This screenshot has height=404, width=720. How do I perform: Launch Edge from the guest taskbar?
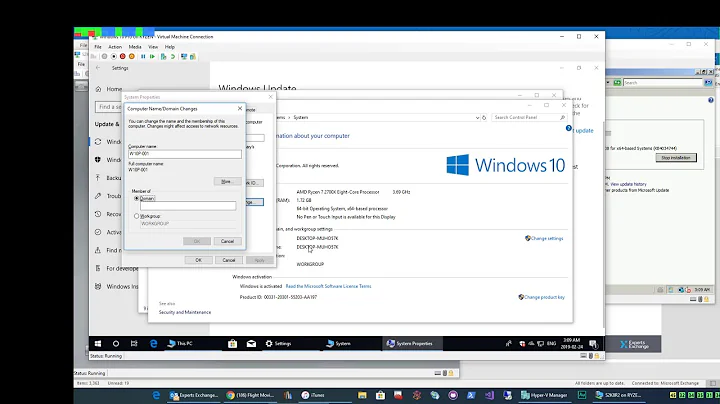(x=153, y=343)
